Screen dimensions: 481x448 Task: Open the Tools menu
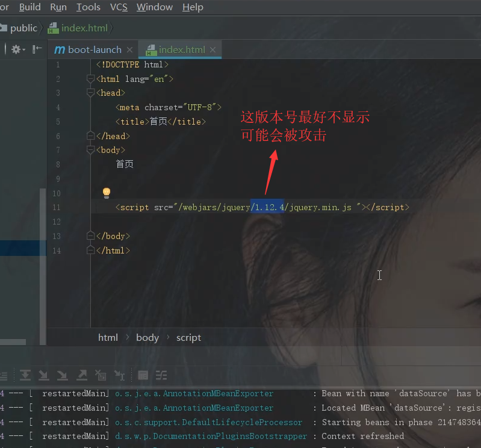(88, 7)
